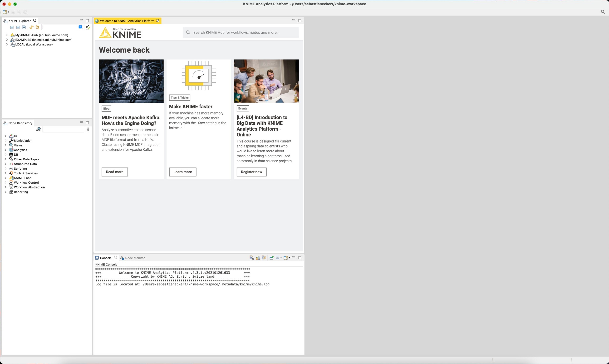Select Workflow Abstraction category
609x364 pixels.
pyautogui.click(x=29, y=187)
